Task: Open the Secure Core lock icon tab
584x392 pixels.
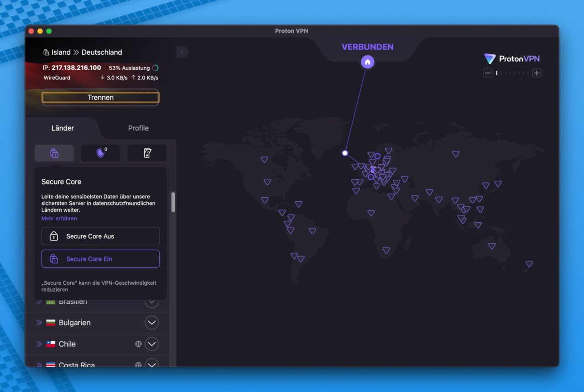Action: pos(54,153)
